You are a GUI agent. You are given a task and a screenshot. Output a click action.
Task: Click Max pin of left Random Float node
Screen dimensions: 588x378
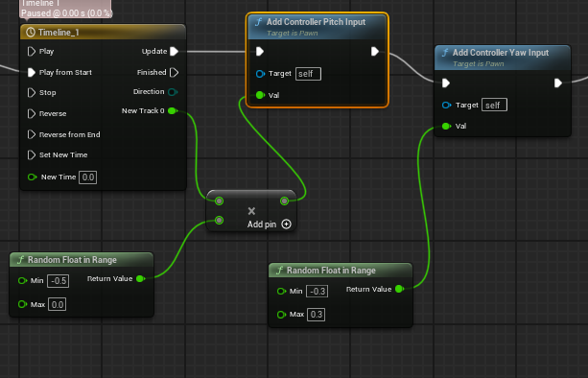[22, 304]
